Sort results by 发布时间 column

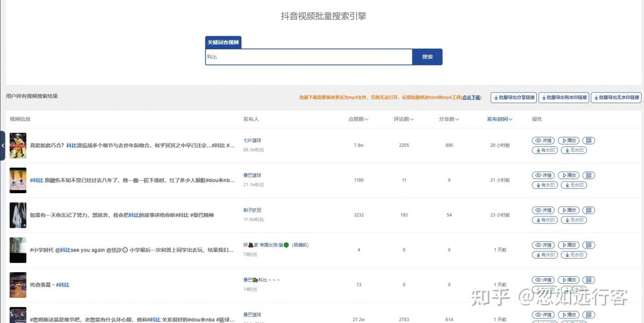(500, 119)
